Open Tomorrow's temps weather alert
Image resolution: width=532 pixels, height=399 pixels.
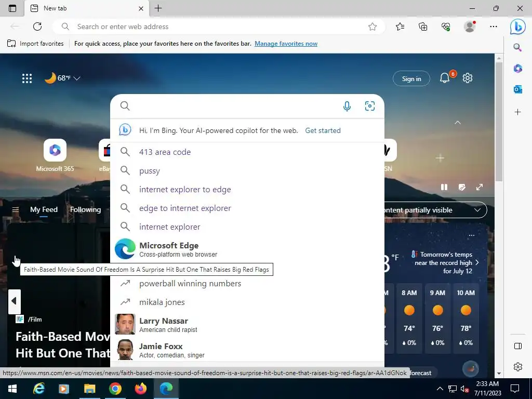click(x=445, y=262)
